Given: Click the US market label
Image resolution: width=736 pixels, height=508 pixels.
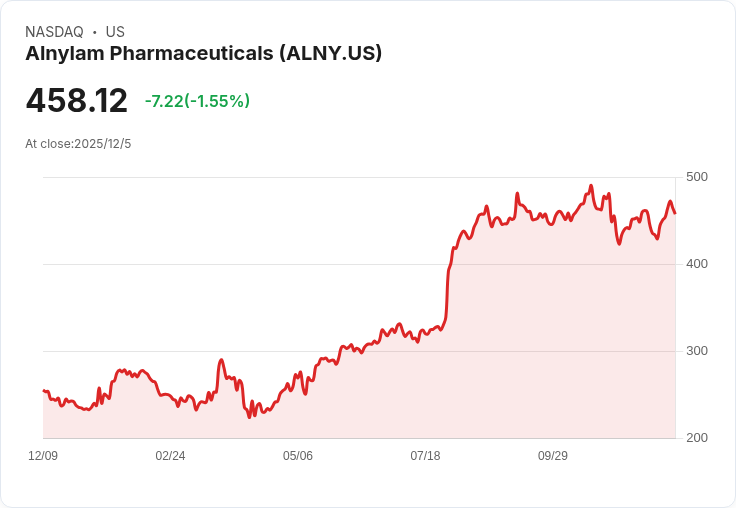Looking at the screenshot, I should point(115,32).
